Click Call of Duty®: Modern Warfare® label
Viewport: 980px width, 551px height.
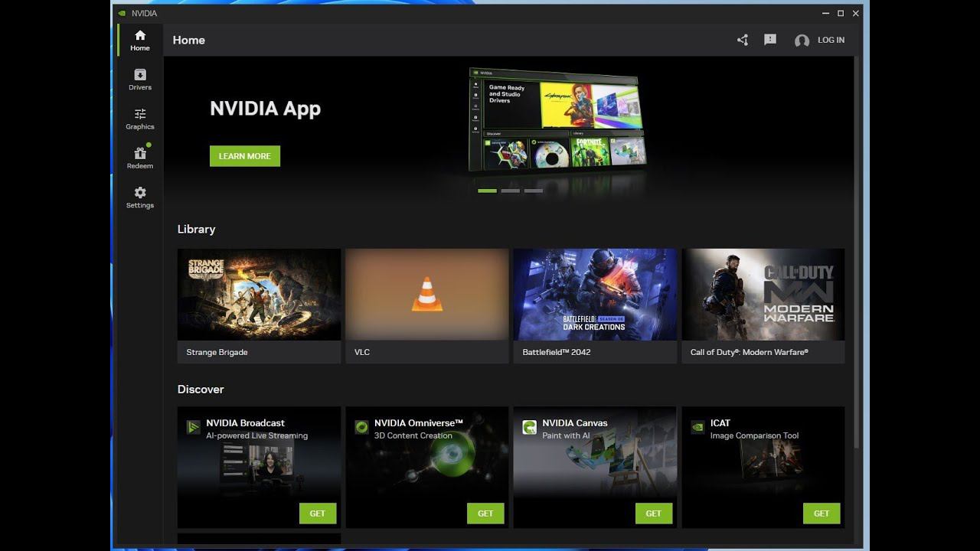coord(750,352)
